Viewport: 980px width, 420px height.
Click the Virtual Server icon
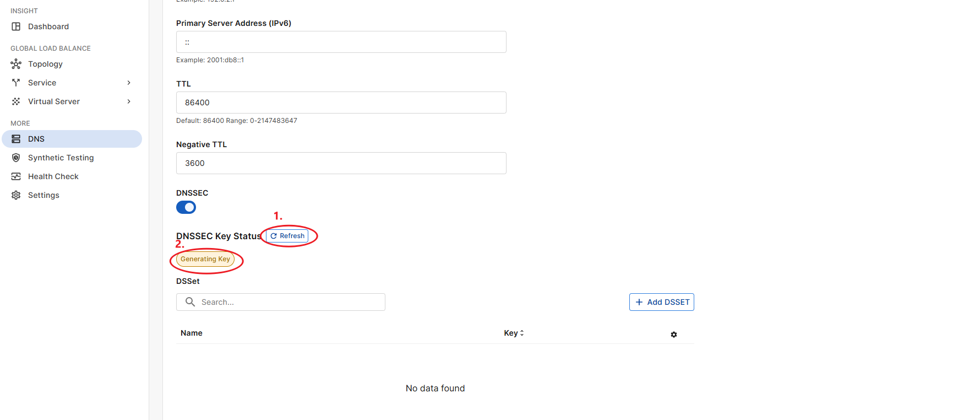16,101
